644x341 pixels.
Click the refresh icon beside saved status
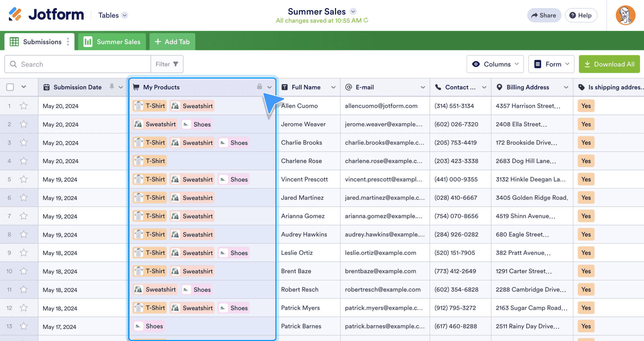(366, 20)
